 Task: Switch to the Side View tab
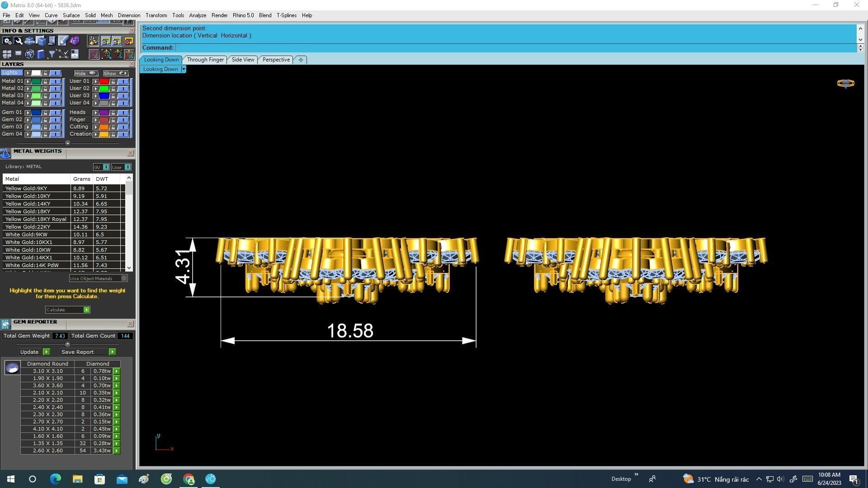pos(243,60)
